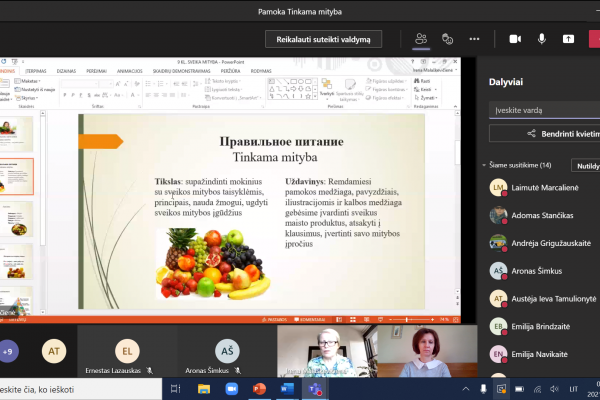Image resolution: width=600 pixels, height=400 pixels.
Task: Open the PERĖJIMAI ribbon tab
Action: 96,71
